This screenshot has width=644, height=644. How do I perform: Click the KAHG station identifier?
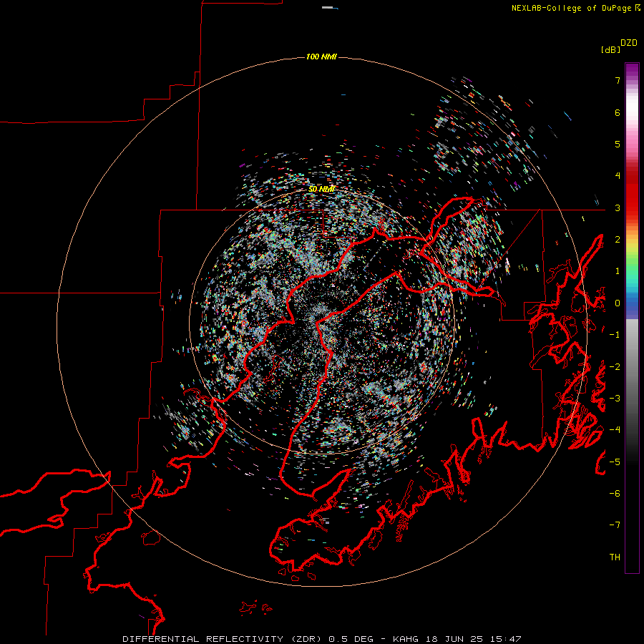406,639
